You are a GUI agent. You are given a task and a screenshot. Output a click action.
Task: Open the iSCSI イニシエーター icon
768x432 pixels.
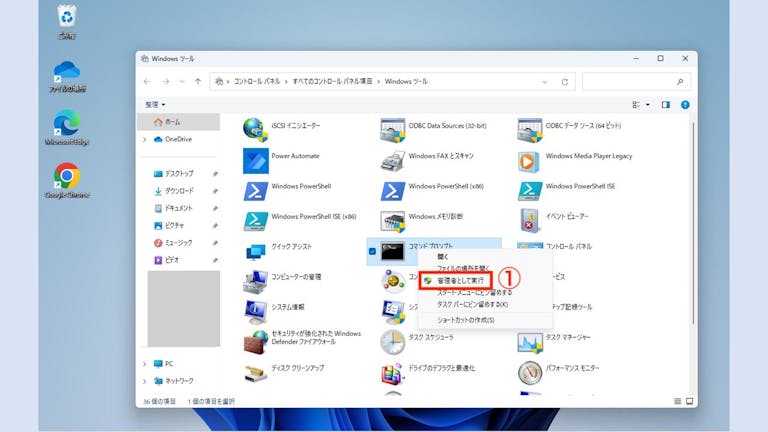tap(255, 130)
